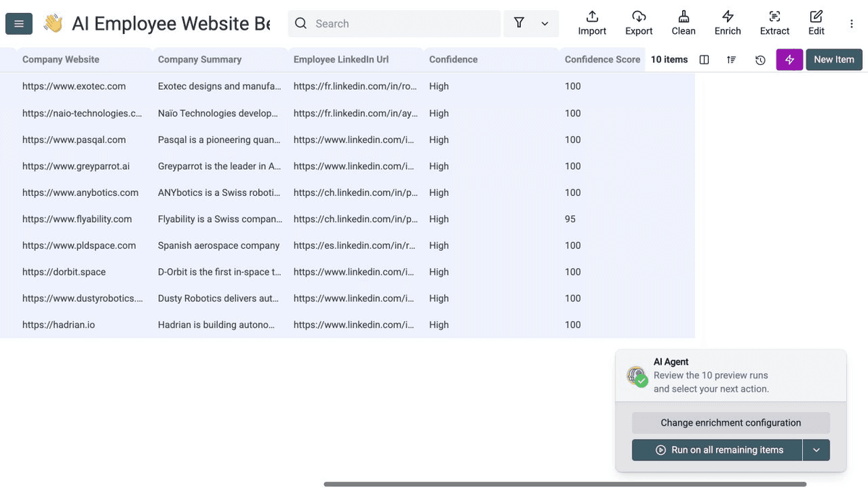Click the Naïo Technologies summary cell
The image size is (868, 488).
click(218, 113)
